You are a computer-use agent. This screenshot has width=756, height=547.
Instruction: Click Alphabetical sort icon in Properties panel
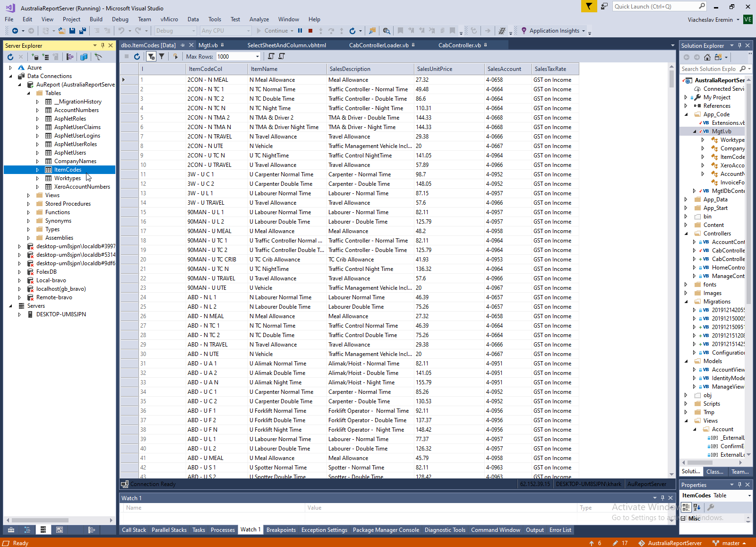point(697,507)
